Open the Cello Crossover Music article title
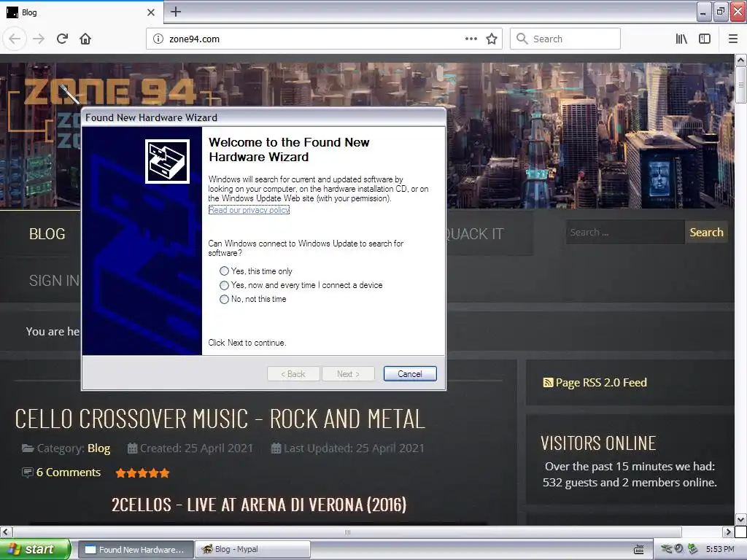This screenshot has height=560, width=747. click(x=220, y=419)
